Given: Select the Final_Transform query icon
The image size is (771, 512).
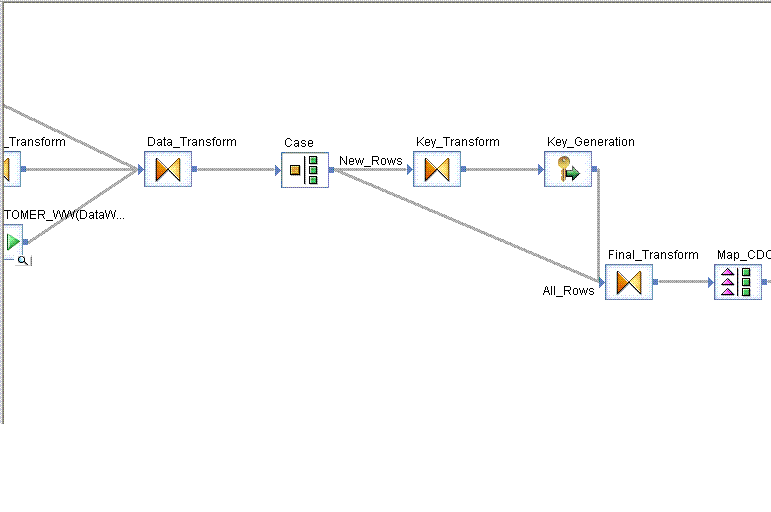Looking at the screenshot, I should tap(629, 283).
